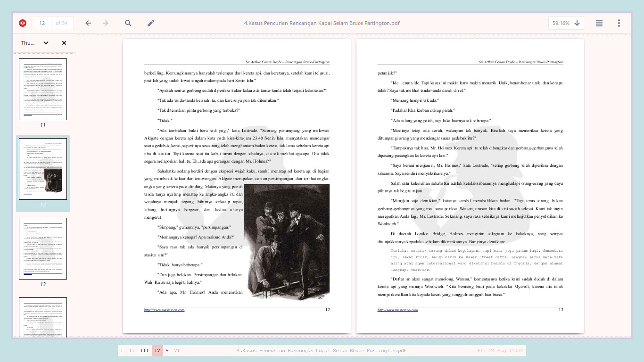Click the illustration image on page 12
Image resolution: width=644 pixels, height=362 pixels.
[287, 242]
